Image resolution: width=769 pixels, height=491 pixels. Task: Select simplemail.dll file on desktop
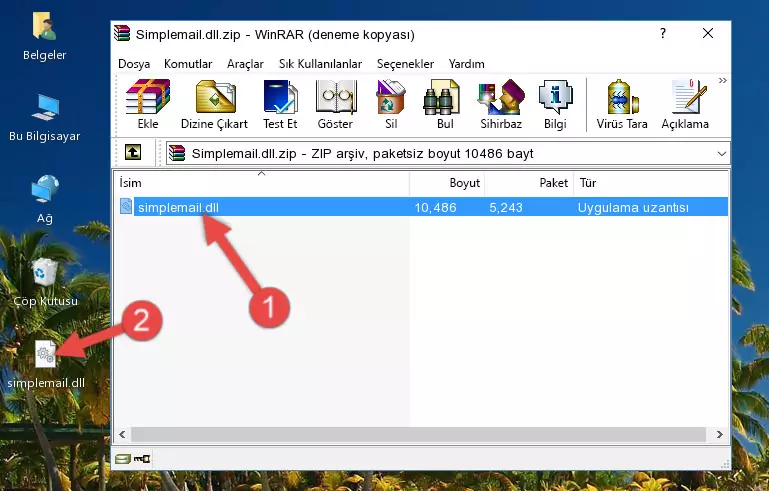(46, 364)
